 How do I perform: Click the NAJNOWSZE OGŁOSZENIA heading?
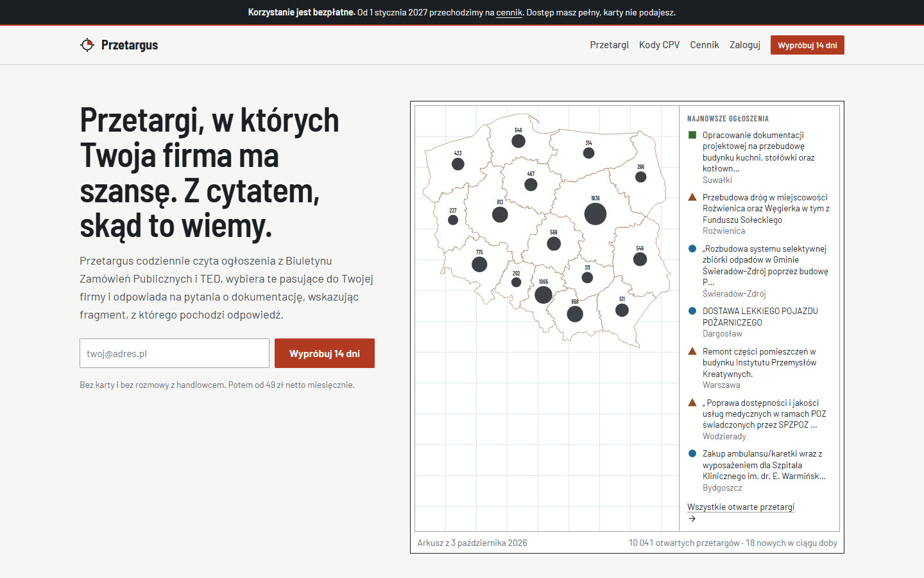point(728,119)
